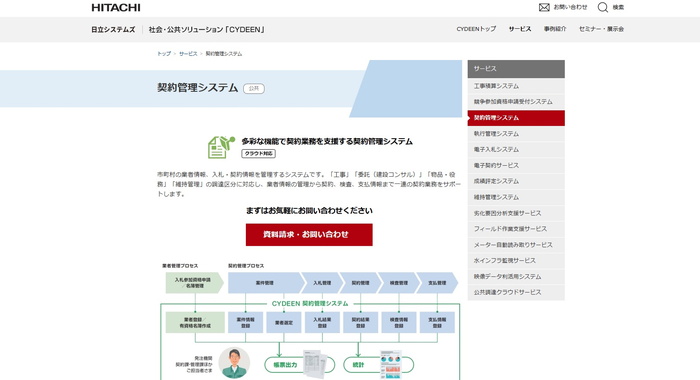Select highlighted 契約管理システム sidebar item

[516, 118]
